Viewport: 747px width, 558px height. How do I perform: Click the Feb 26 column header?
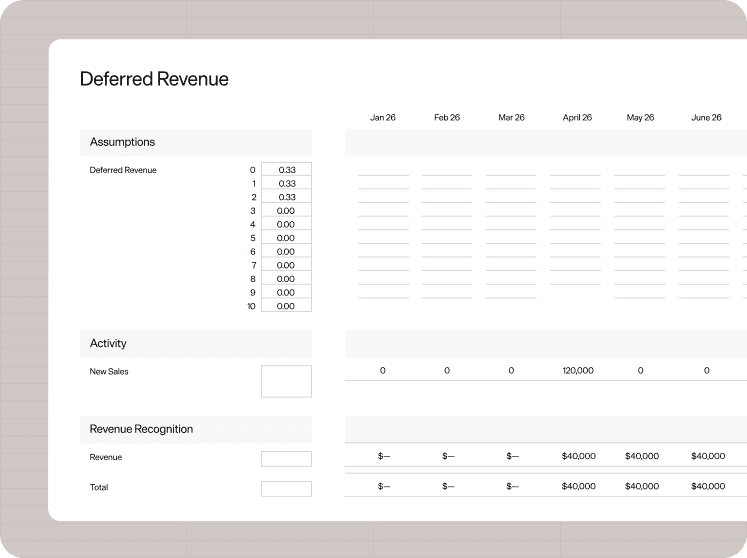pos(447,117)
